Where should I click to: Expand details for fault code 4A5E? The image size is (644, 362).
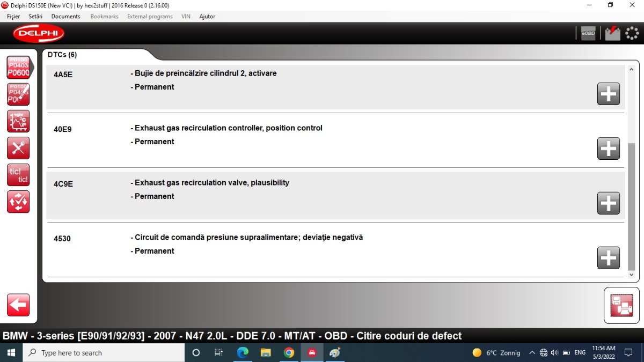pyautogui.click(x=609, y=94)
